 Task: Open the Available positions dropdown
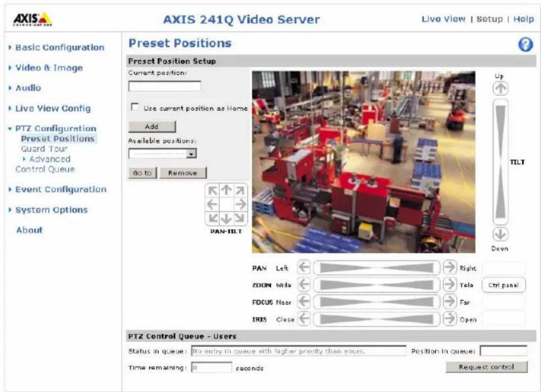click(x=162, y=153)
